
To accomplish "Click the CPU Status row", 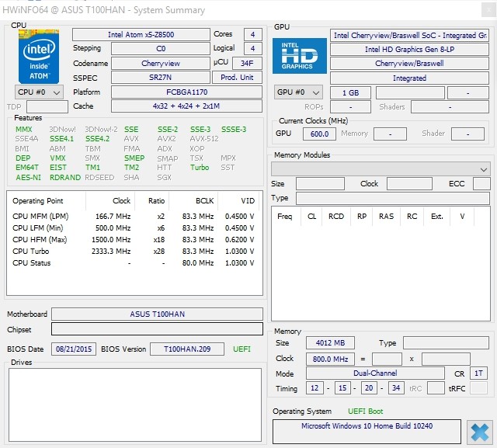I will pyautogui.click(x=134, y=263).
